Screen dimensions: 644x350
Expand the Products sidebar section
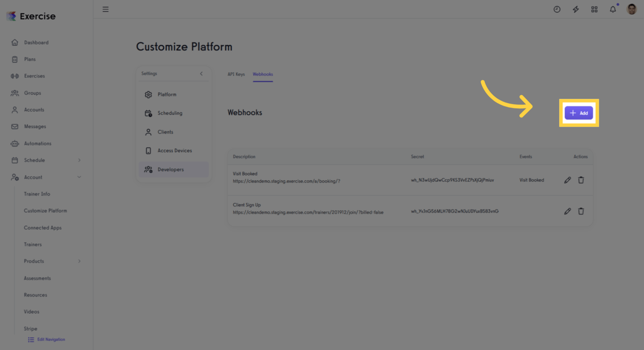(80, 261)
